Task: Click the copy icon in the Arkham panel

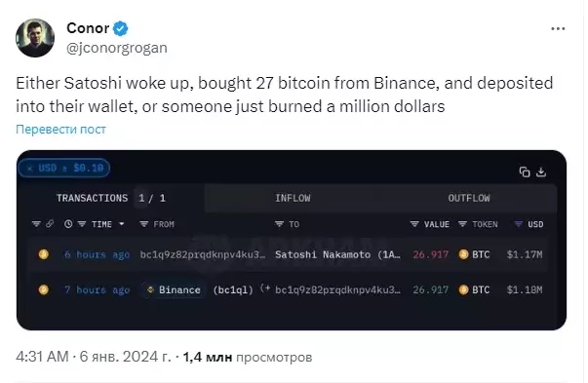Action: (x=525, y=172)
